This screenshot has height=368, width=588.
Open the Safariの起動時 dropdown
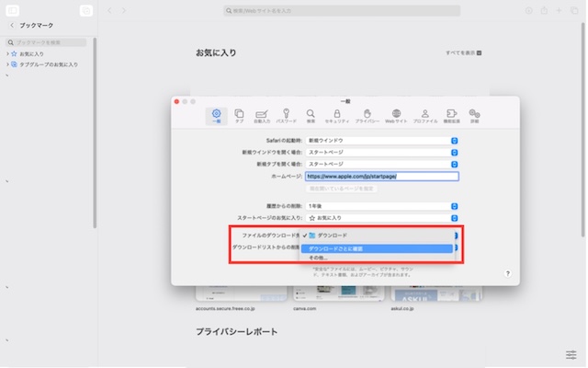pyautogui.click(x=382, y=141)
